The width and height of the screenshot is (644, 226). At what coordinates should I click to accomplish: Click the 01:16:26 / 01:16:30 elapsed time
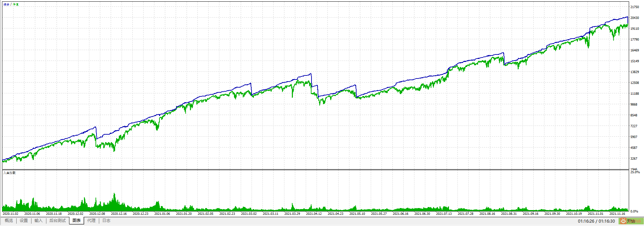pos(596,221)
